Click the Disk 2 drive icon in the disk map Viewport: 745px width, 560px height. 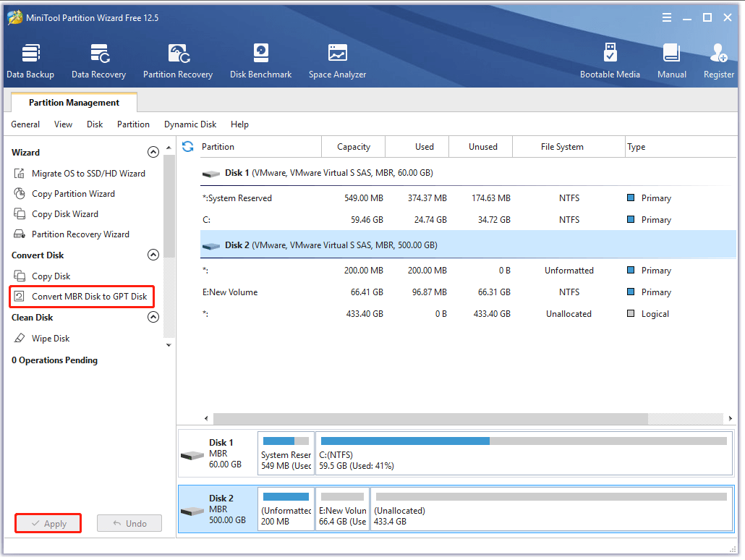pyautogui.click(x=192, y=511)
